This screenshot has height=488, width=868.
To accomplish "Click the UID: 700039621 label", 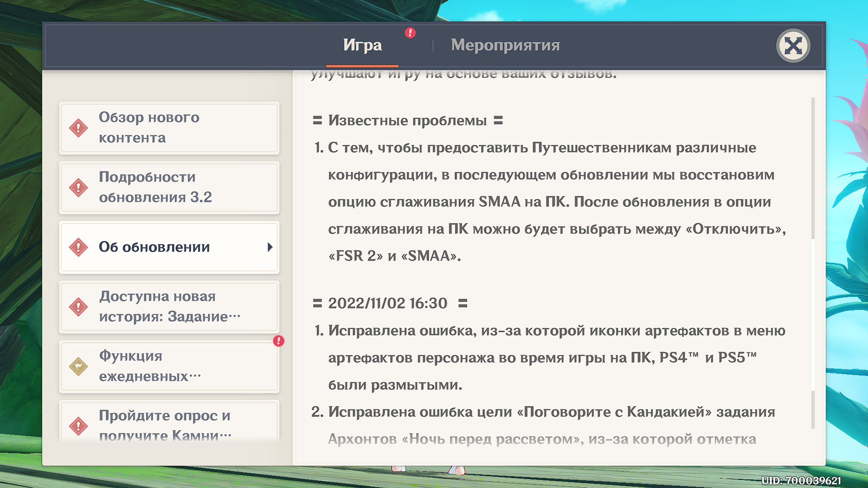I will click(801, 481).
